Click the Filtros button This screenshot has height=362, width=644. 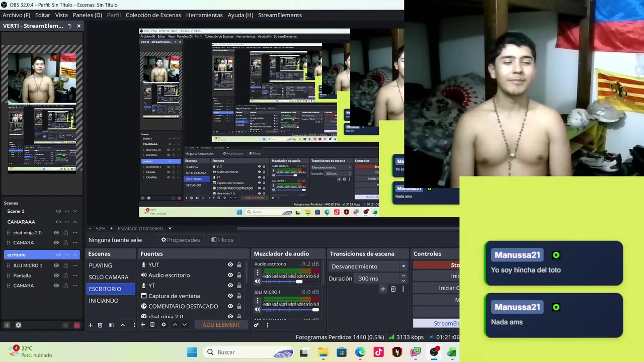pyautogui.click(x=222, y=240)
